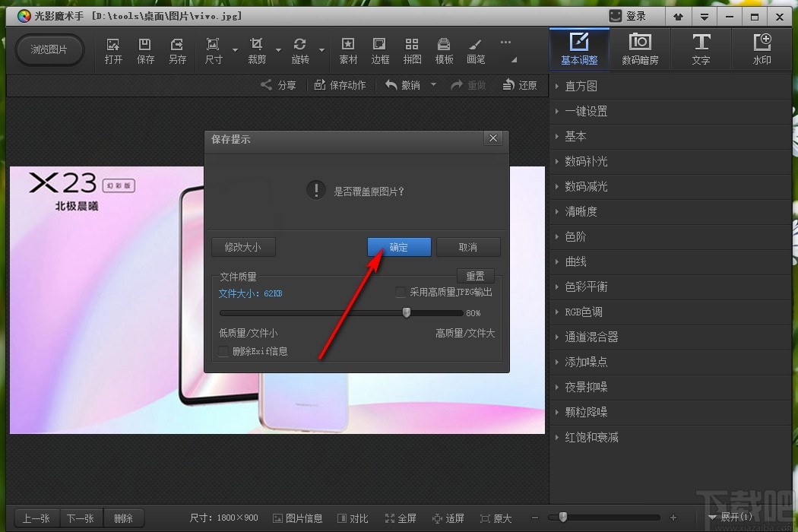Screen dimensions: 798x532
Task: Click 取消 in the save dialog
Action: point(468,248)
